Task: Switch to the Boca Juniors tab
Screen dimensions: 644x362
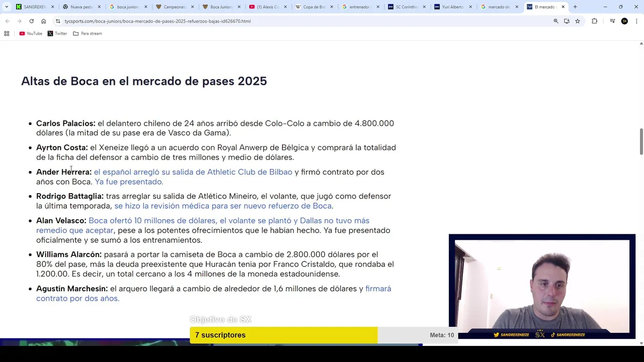Action: coord(220,7)
